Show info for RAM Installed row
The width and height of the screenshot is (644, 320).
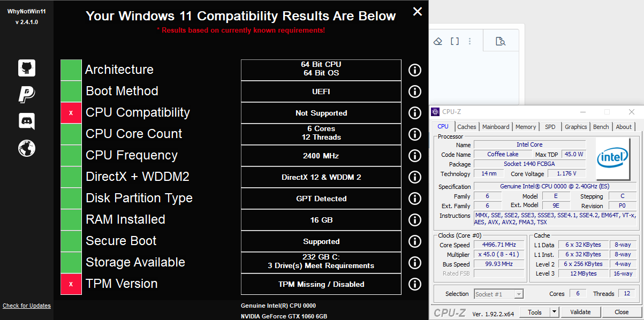click(x=415, y=220)
